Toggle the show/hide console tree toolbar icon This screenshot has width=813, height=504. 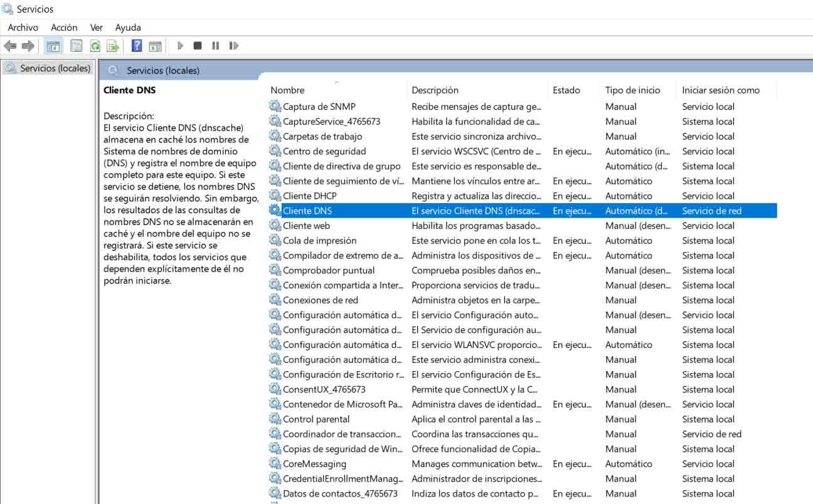53,46
